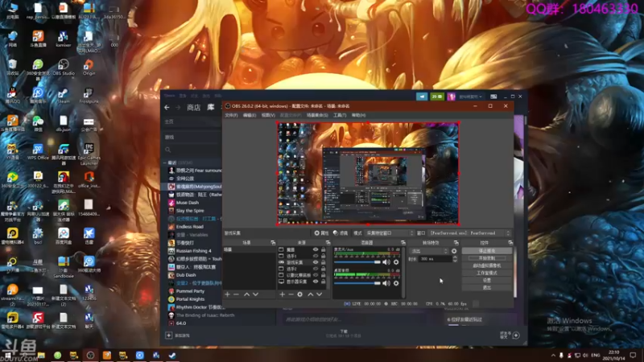The height and width of the screenshot is (362, 644).
Task: Collapse the 最近 group in Steam library
Action: coord(165,163)
